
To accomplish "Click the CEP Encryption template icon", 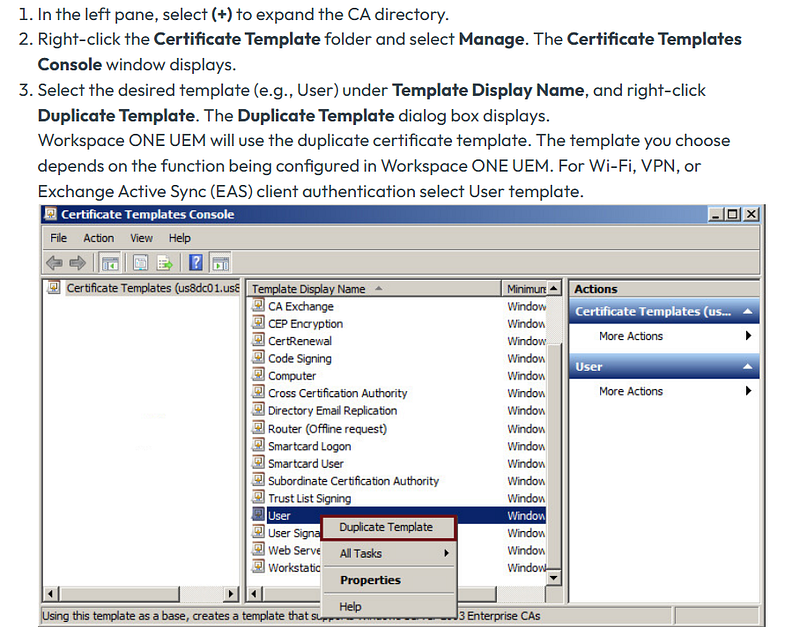I will 259,323.
